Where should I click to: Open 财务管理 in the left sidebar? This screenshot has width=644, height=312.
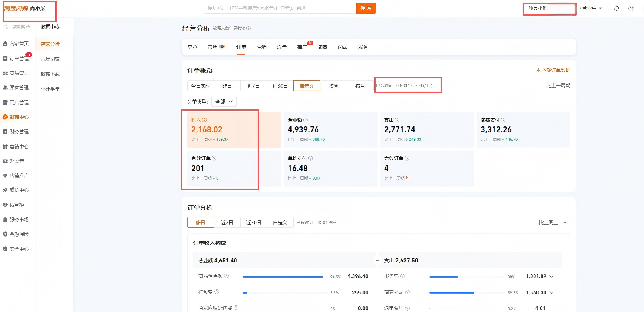(x=19, y=132)
